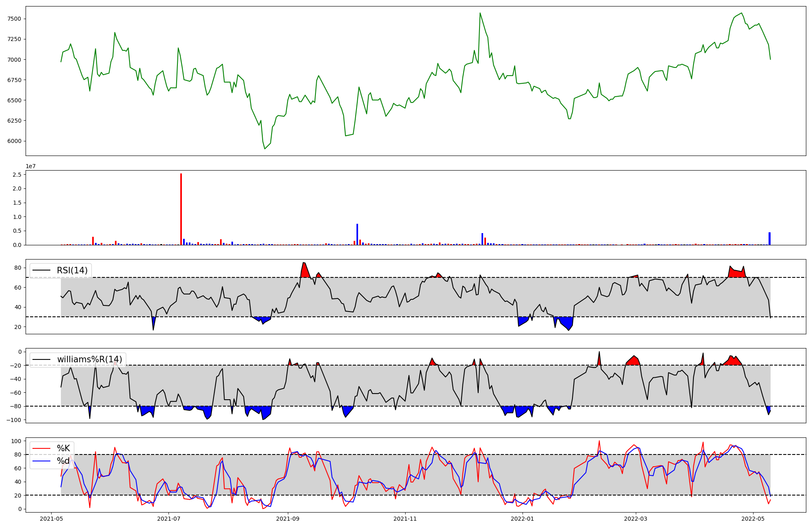The width and height of the screenshot is (812, 528).
Task: Click the 2021-09 x-axis date label
Action: (x=288, y=519)
